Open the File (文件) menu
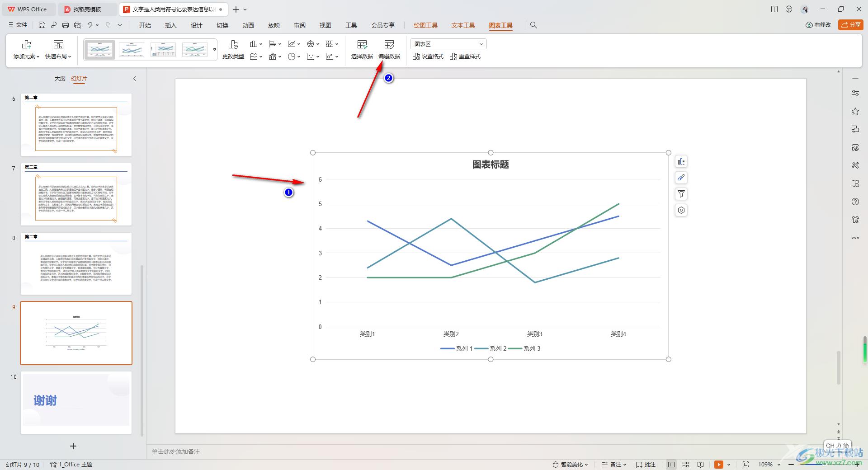This screenshot has width=868, height=470. (x=18, y=25)
